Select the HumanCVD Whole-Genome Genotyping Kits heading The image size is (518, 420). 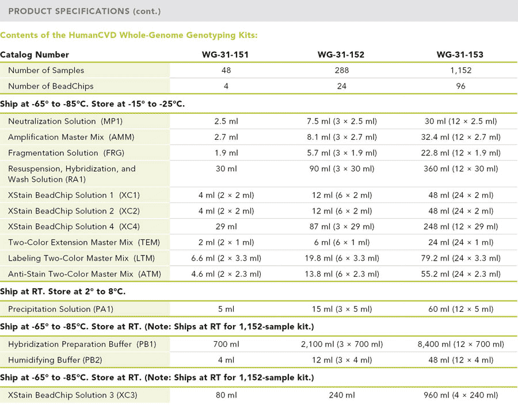point(128,35)
